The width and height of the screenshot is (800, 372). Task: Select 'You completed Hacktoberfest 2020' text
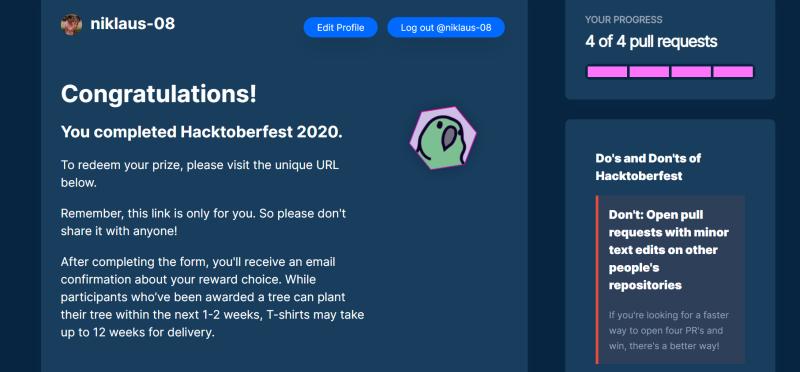click(202, 132)
